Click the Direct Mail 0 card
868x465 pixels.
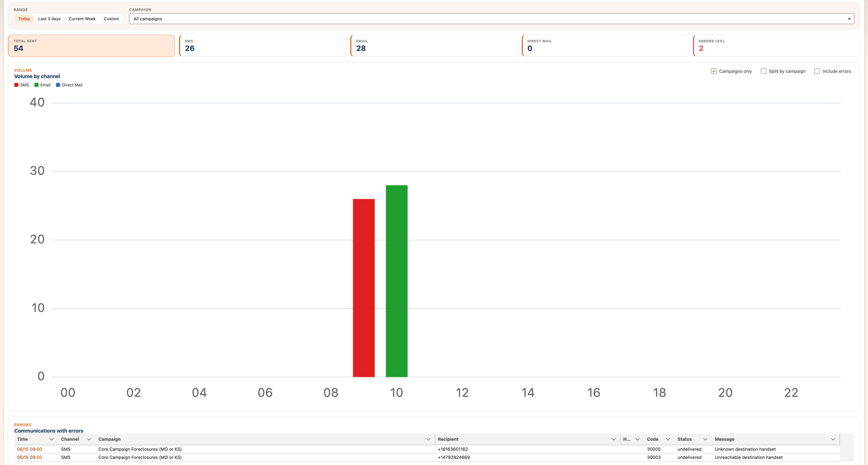coord(605,46)
